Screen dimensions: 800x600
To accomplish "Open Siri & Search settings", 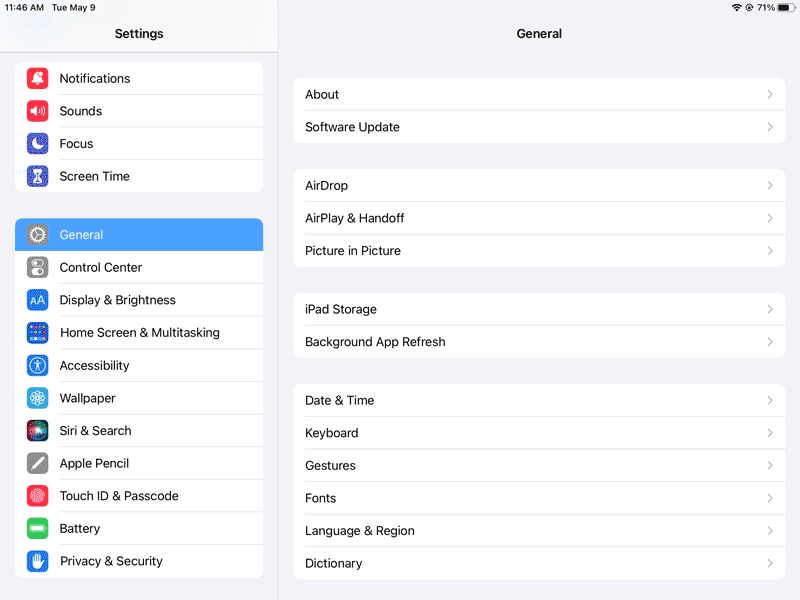I will pos(139,431).
